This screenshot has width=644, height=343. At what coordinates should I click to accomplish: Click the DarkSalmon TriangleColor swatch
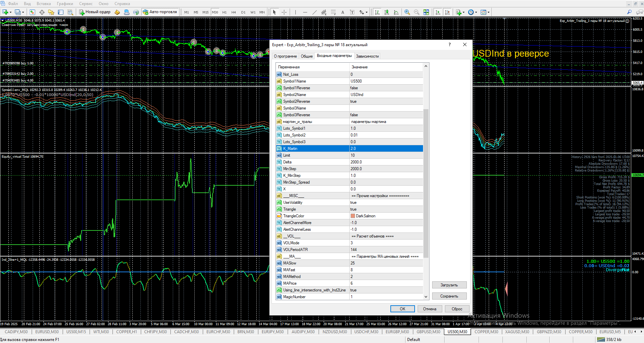coord(353,216)
